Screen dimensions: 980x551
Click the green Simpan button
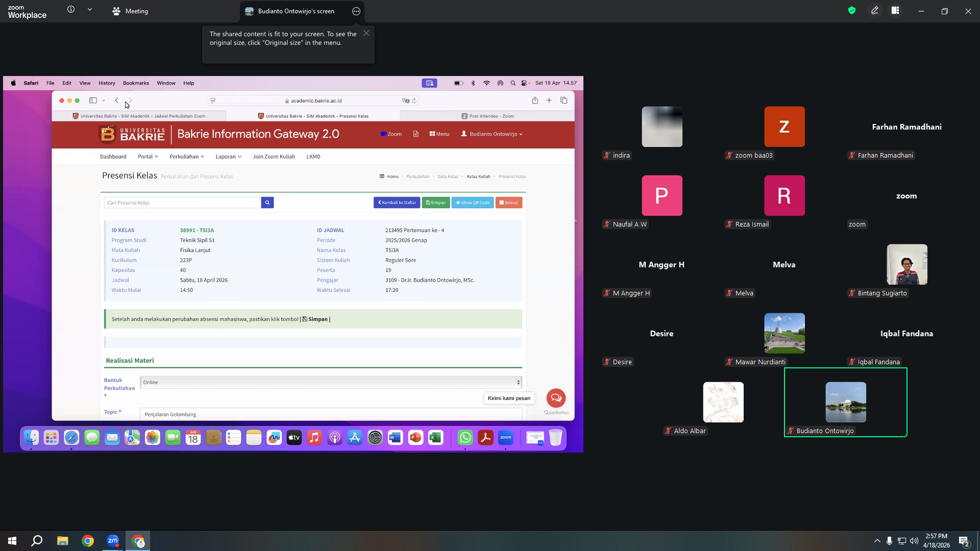(x=436, y=203)
